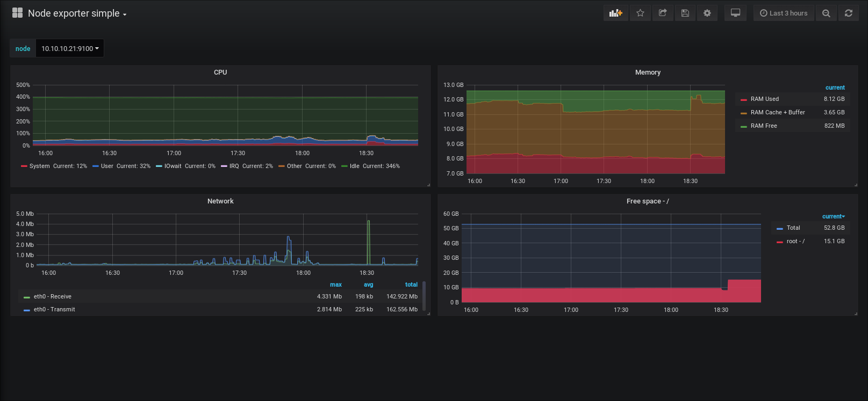Toggle the Idle CPU series legend

click(x=371, y=166)
